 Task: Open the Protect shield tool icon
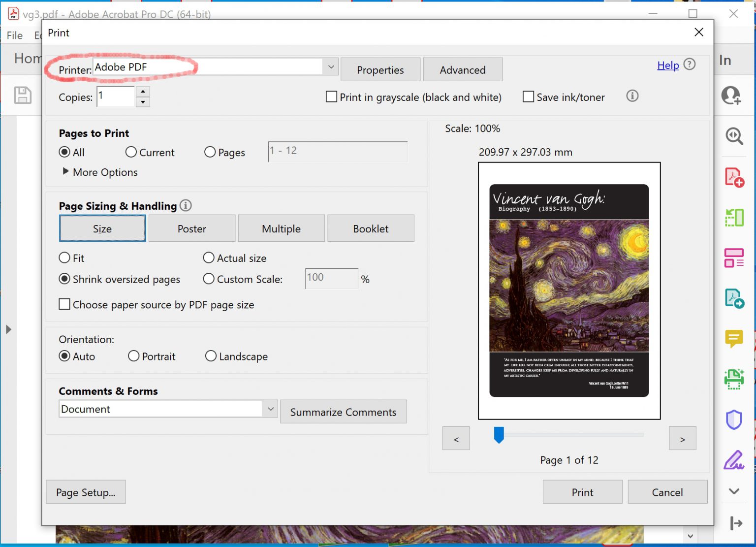tap(734, 419)
